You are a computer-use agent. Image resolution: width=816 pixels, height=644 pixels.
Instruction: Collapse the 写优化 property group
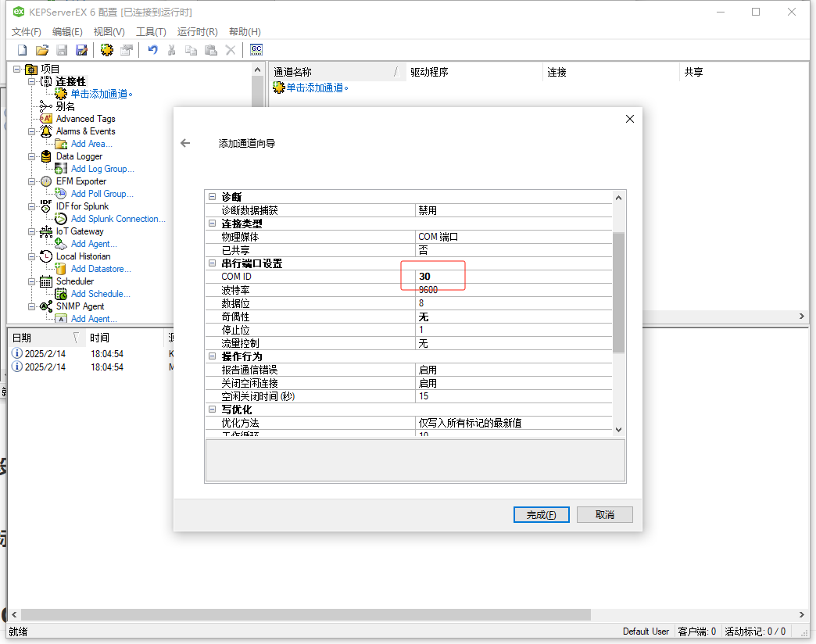[213, 410]
